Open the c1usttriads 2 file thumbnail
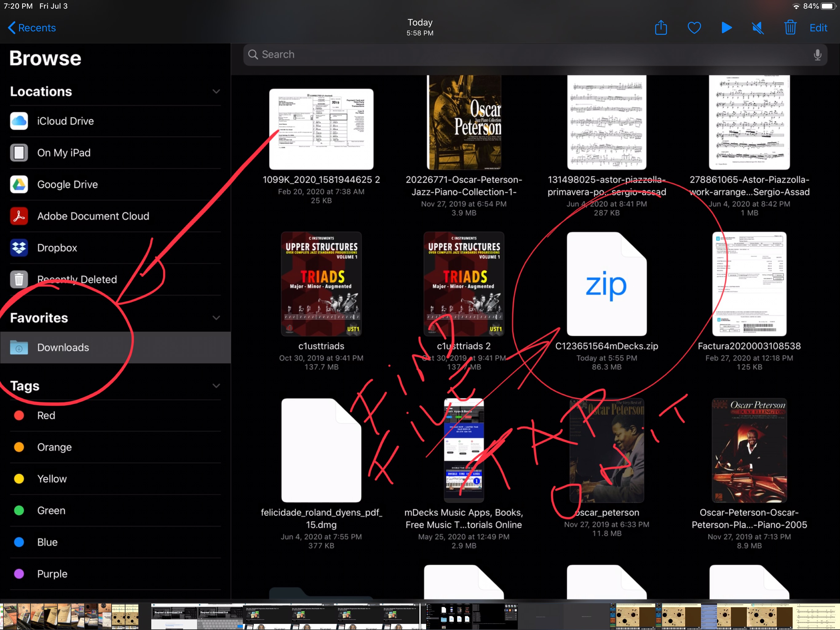The image size is (840, 630). [464, 284]
